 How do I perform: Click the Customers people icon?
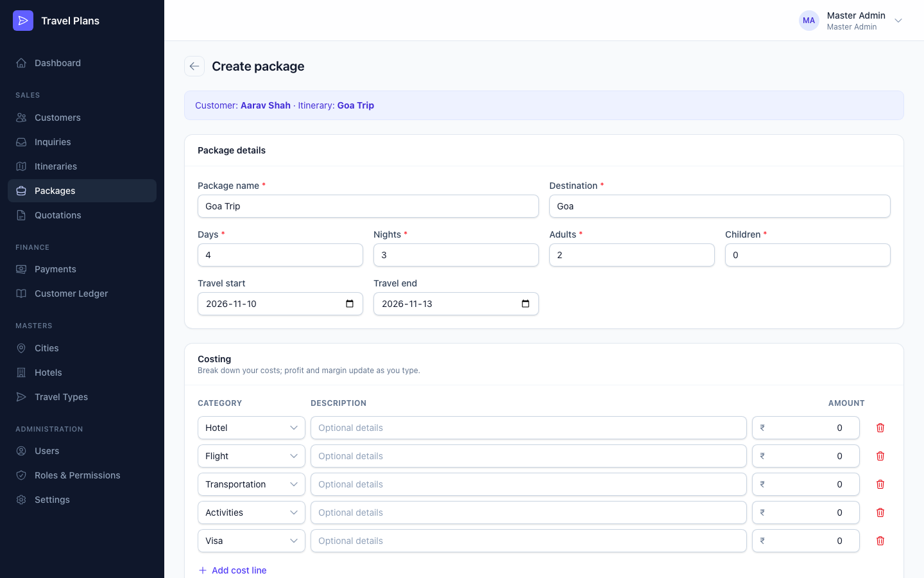21,118
